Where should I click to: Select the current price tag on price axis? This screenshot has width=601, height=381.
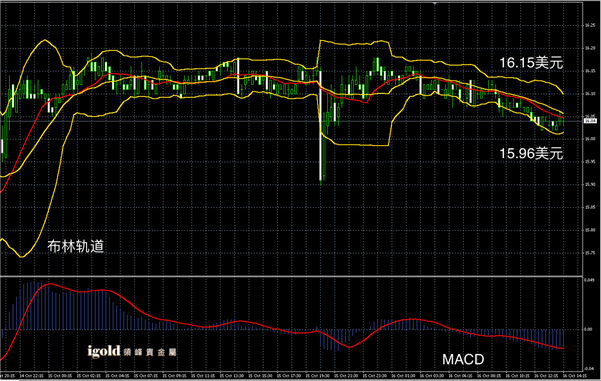pos(590,121)
